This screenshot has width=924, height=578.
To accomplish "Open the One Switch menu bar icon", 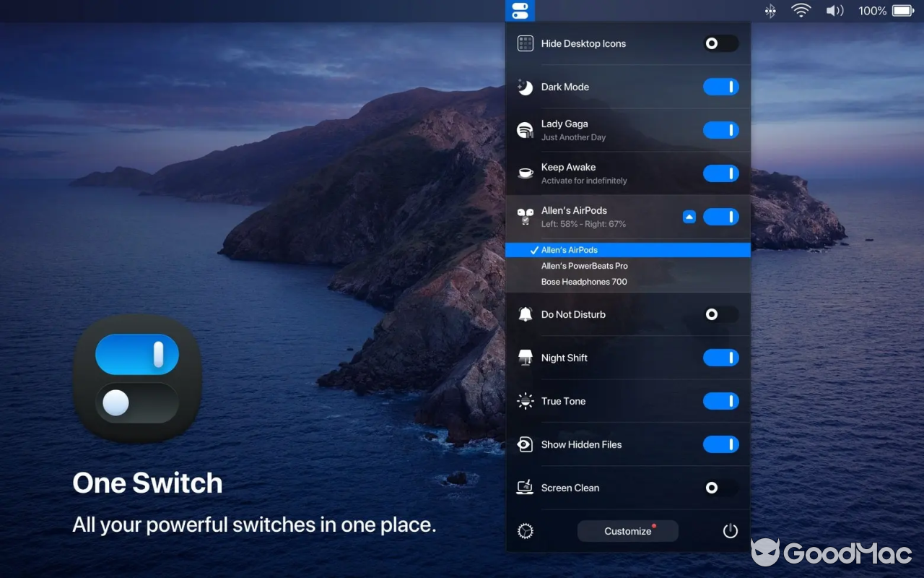I will click(x=519, y=10).
